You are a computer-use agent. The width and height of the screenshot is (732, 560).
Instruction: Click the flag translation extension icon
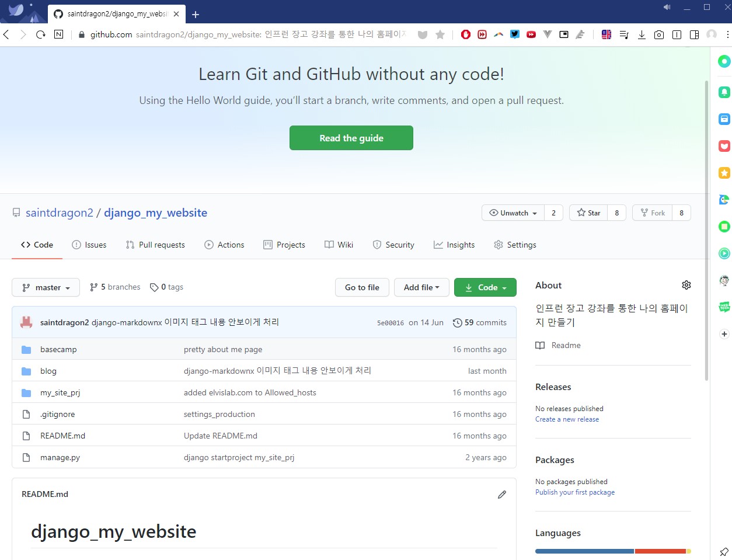coord(606,34)
